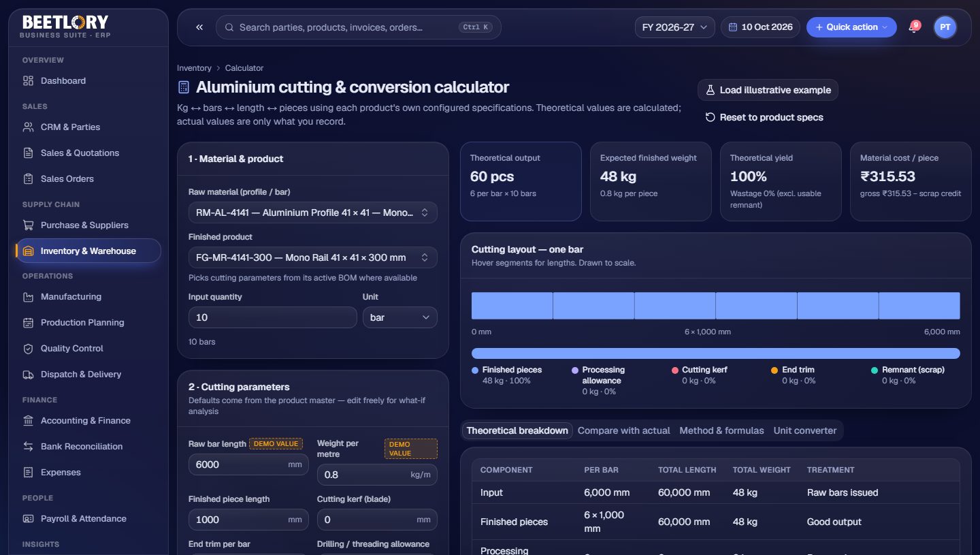Click the Quality Control shield icon

pyautogui.click(x=28, y=349)
